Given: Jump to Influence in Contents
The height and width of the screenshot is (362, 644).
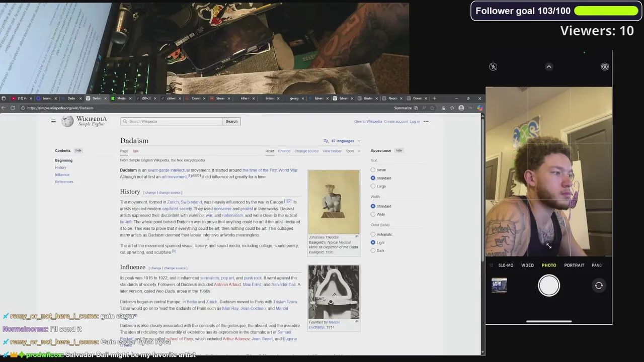Looking at the screenshot, I should pos(62,174).
